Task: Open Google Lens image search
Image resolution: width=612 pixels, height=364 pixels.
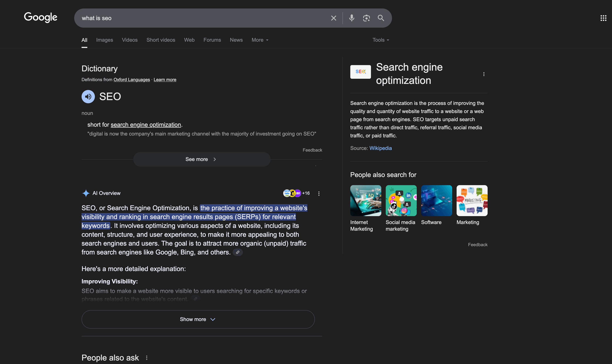Action: tap(366, 18)
